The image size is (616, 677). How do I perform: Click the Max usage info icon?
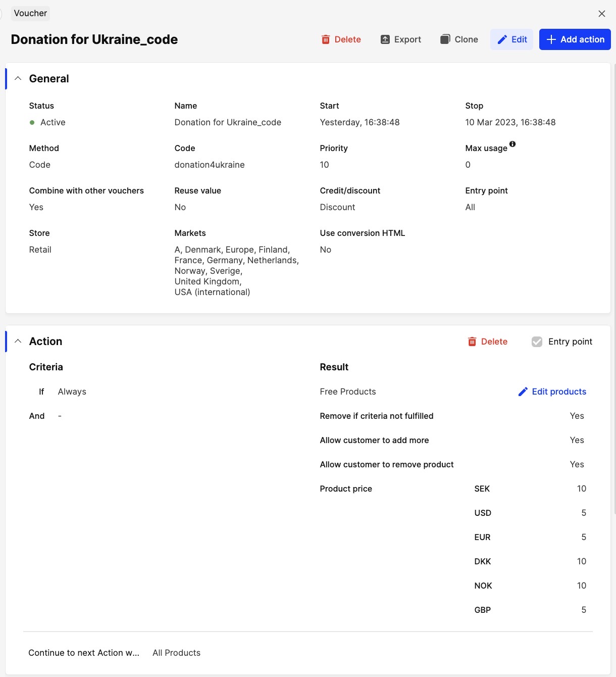pos(512,144)
